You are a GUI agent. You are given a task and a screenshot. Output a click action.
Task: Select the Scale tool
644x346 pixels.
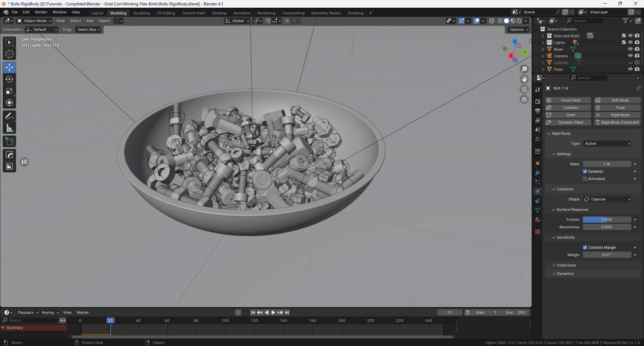point(9,91)
